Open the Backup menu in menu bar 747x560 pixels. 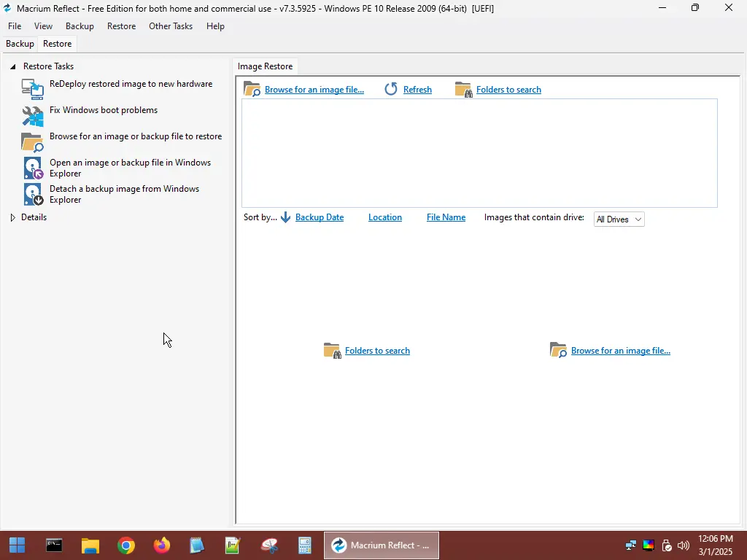tap(80, 26)
